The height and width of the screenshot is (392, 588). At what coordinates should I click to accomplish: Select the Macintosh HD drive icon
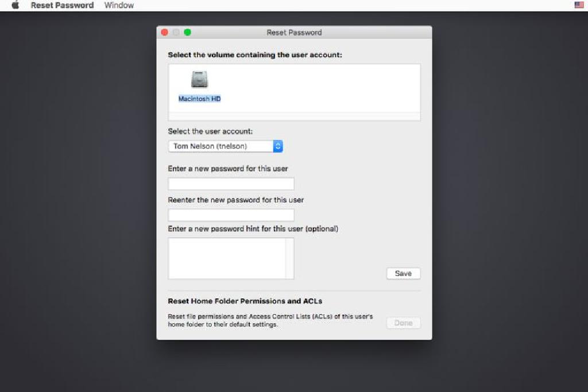coord(199,79)
